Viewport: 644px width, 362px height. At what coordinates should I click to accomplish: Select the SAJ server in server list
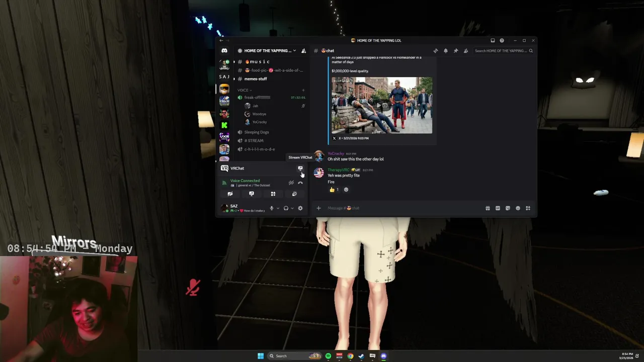click(224, 76)
